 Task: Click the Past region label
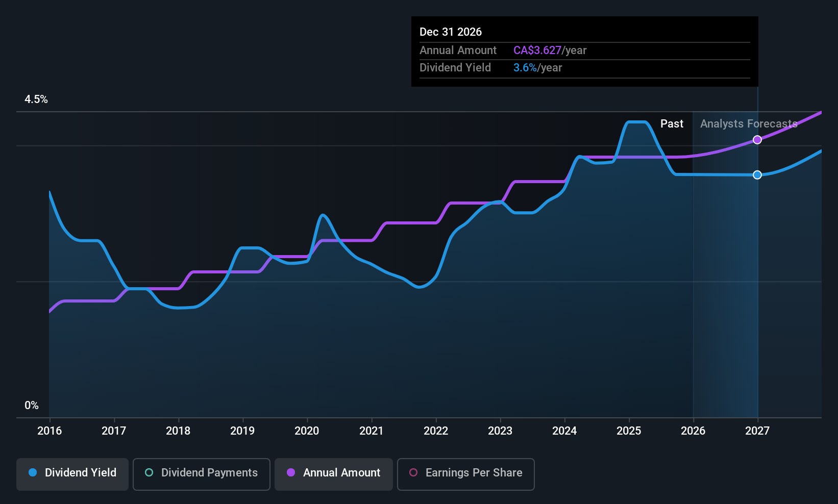pos(672,124)
